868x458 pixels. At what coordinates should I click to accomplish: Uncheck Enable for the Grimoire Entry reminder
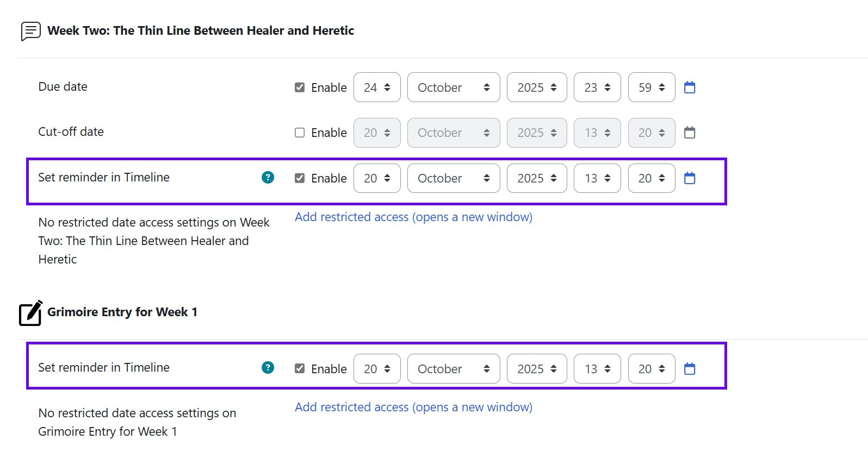click(300, 368)
